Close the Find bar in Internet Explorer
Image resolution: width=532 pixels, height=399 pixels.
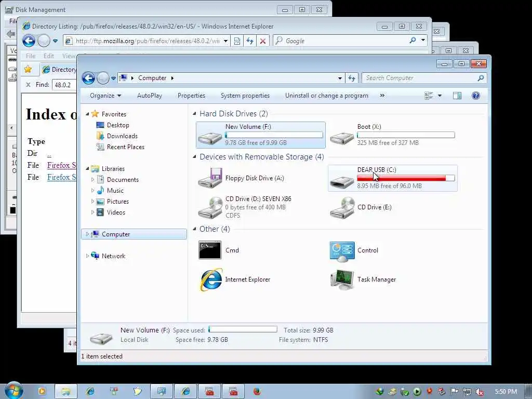point(28,85)
